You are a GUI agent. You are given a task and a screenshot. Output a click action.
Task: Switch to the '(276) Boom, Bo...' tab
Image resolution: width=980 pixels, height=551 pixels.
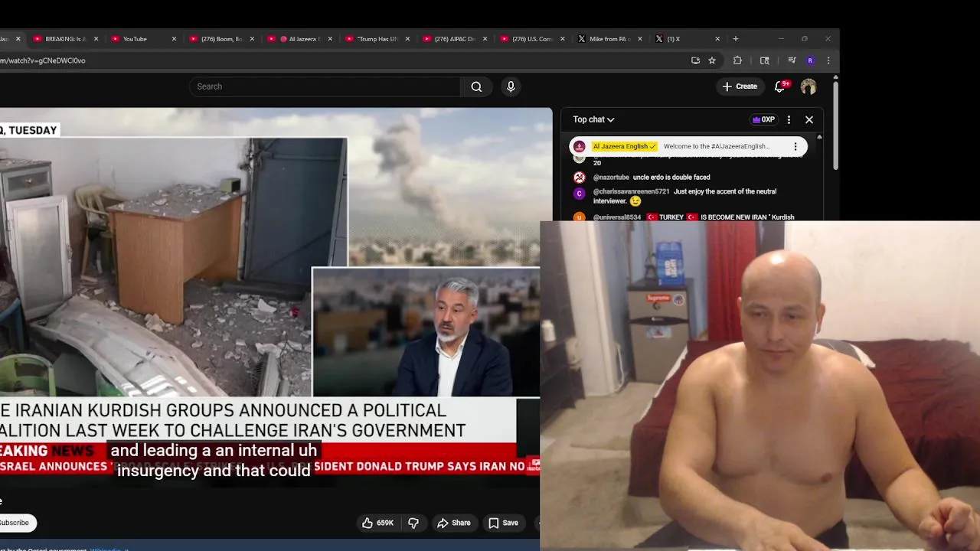point(220,39)
